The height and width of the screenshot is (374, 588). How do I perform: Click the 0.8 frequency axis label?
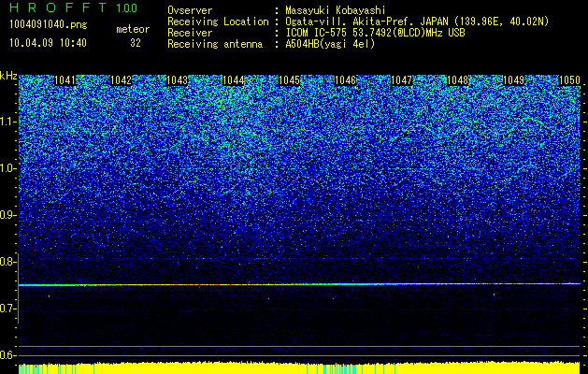click(7, 262)
